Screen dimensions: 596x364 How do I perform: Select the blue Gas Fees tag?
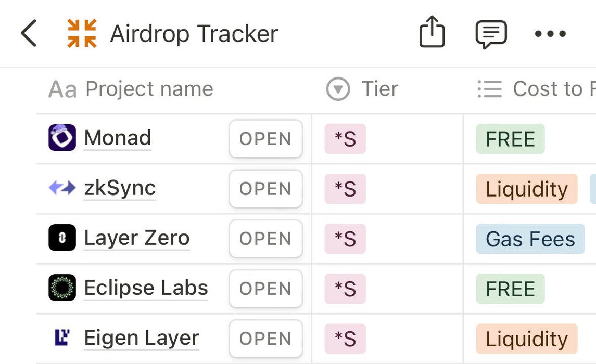530,239
